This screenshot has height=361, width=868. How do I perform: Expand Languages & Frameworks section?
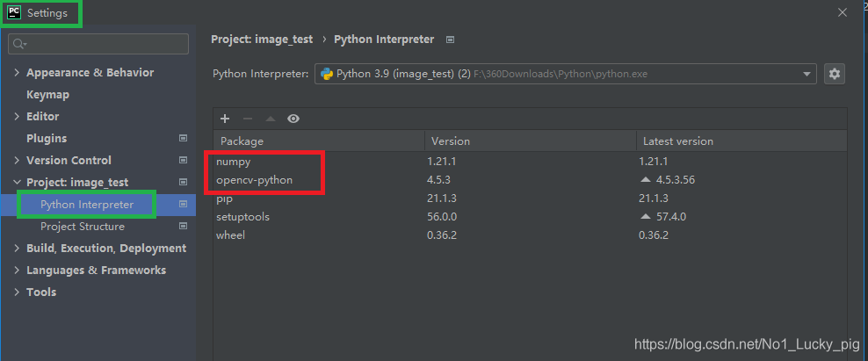point(17,271)
